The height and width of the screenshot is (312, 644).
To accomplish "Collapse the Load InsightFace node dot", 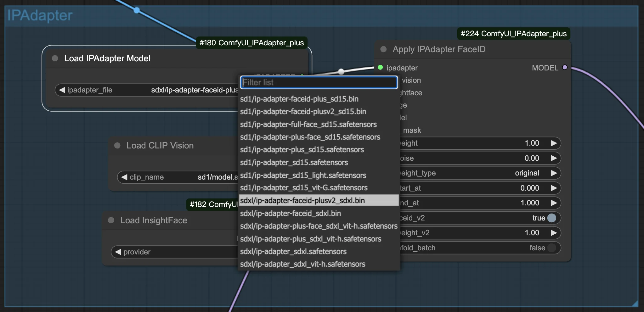I will pos(111,220).
